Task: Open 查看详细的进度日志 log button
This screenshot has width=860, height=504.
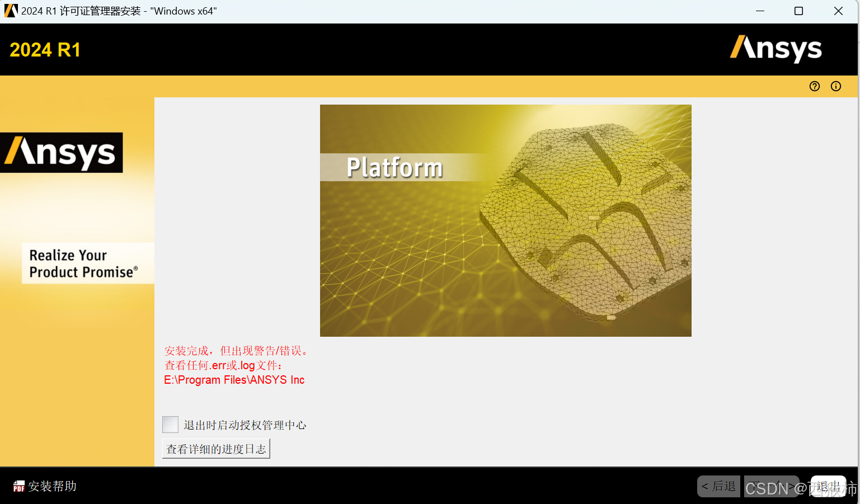Action: point(216,449)
